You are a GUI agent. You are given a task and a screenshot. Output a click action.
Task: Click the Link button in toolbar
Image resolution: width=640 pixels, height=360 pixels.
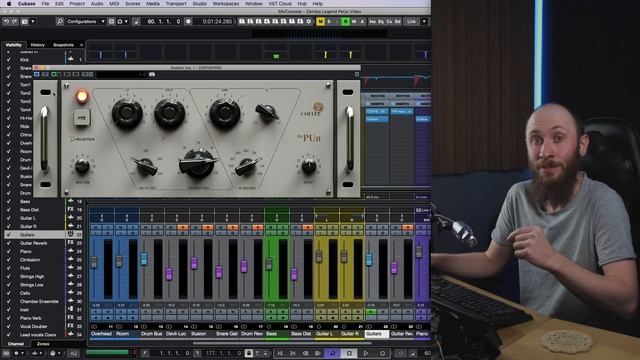411,21
